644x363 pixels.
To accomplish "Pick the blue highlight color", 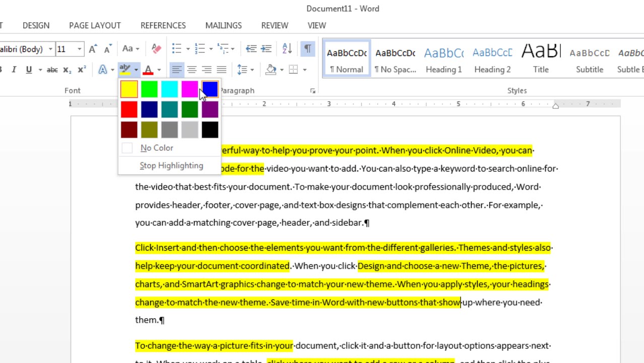I will coord(210,89).
